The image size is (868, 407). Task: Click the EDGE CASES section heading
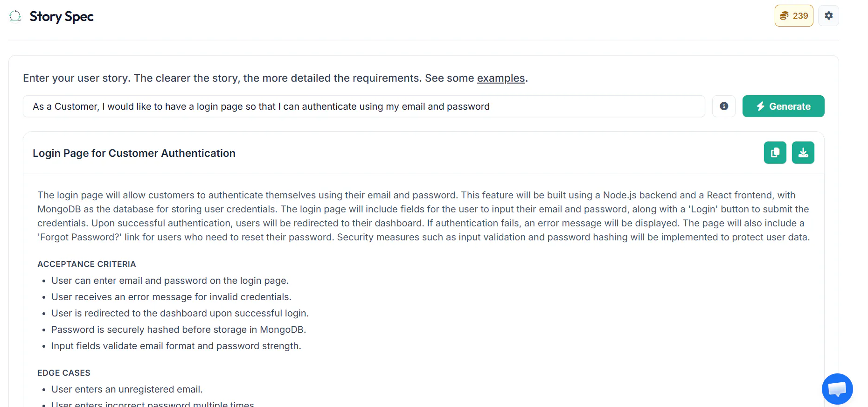tap(64, 373)
